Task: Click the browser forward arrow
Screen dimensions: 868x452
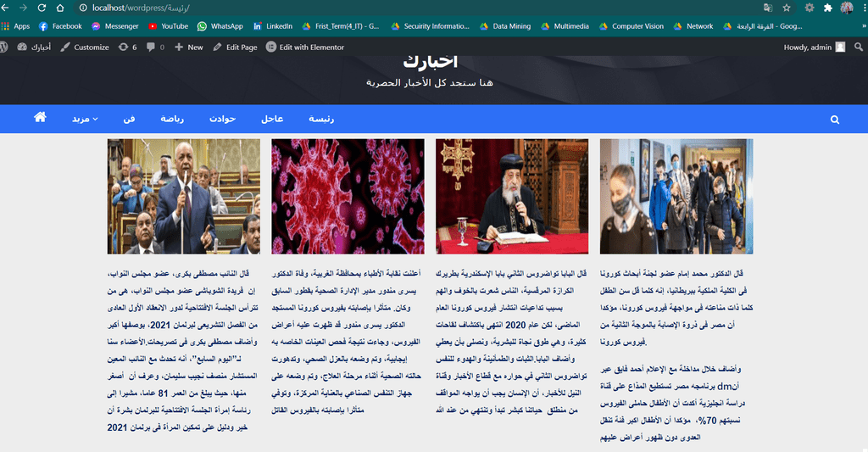Action: click(x=23, y=8)
